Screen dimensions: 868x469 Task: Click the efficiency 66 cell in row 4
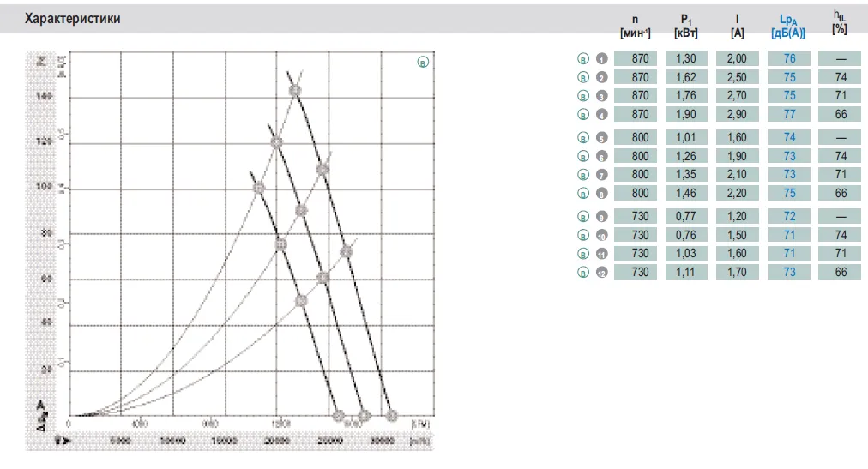(x=840, y=115)
